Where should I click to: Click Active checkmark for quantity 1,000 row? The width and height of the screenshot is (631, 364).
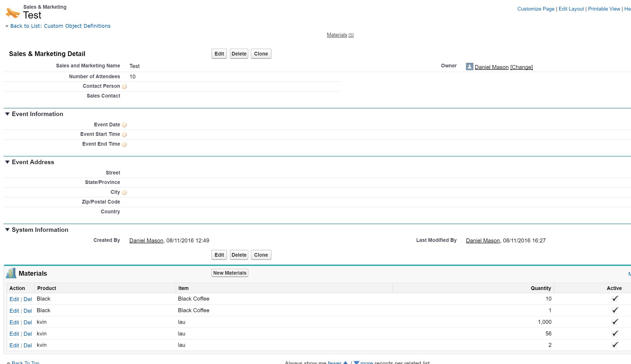click(615, 322)
